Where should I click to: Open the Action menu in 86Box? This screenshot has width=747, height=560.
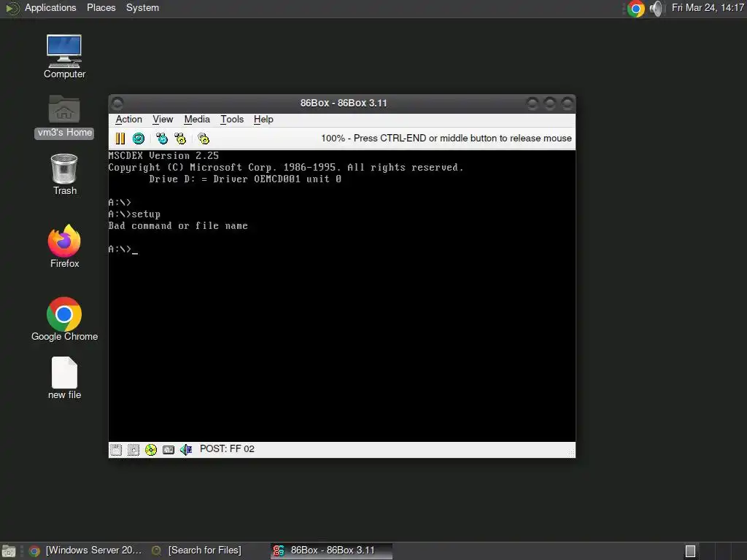point(128,120)
